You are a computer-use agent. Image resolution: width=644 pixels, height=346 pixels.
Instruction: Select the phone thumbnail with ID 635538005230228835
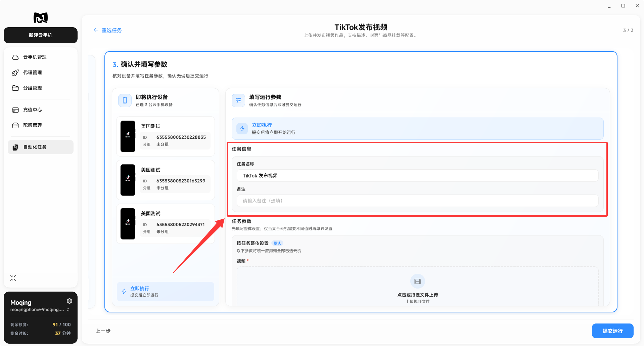(x=128, y=136)
